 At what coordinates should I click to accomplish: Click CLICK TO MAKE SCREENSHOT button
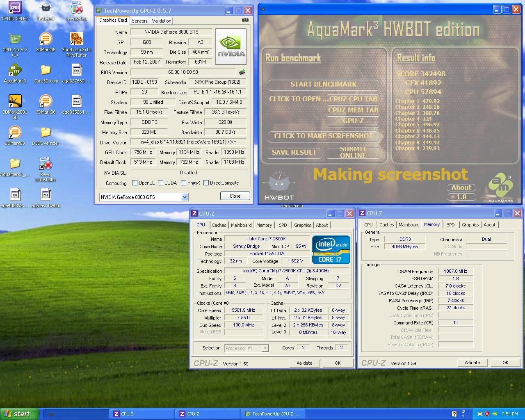[324, 136]
